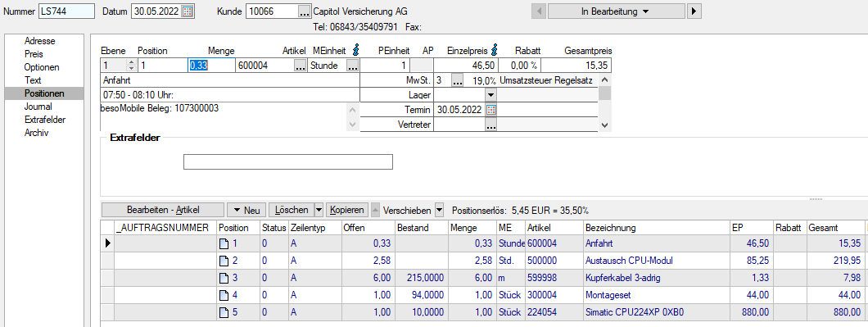Click the Verschieben up arrow
Image resolution: width=868 pixels, height=327 pixels.
(375, 210)
